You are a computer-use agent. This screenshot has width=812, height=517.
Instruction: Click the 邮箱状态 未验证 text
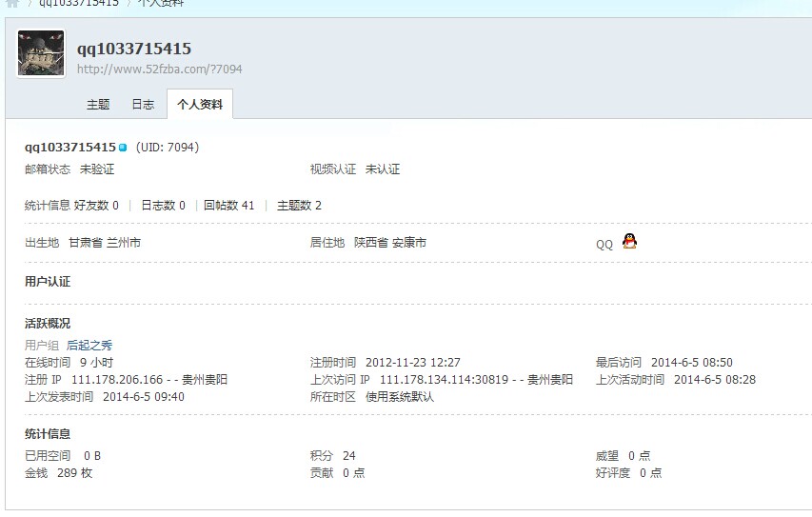pos(69,169)
